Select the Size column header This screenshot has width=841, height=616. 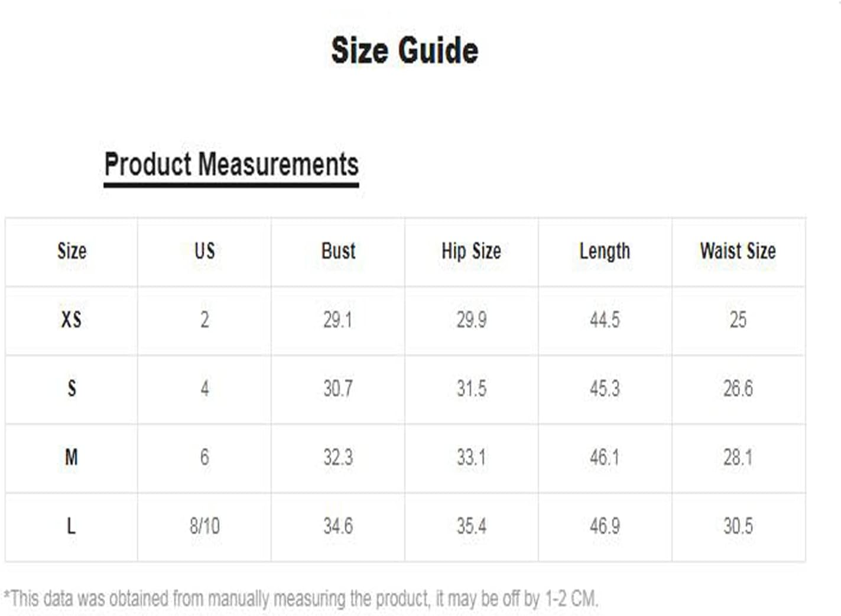[x=72, y=251]
